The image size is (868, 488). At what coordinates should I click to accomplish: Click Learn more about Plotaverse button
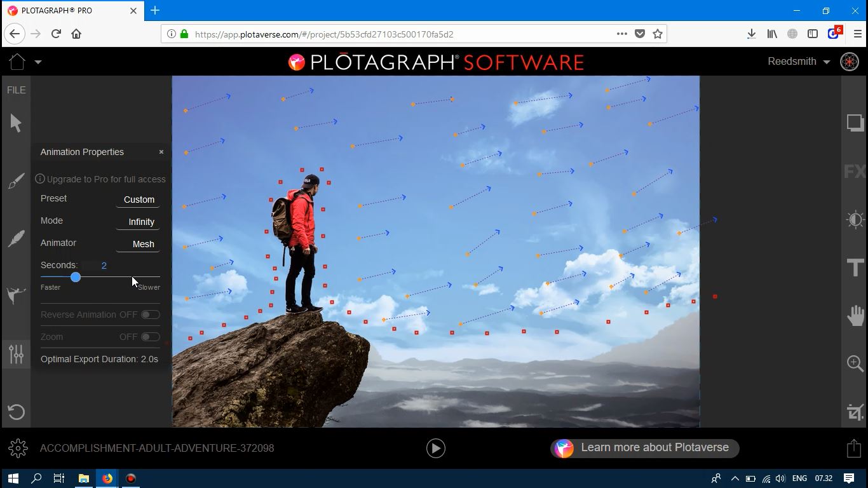click(644, 448)
